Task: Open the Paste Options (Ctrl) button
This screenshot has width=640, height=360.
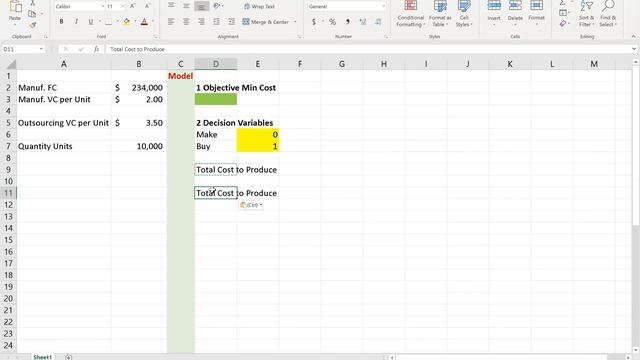Action: 251,205
